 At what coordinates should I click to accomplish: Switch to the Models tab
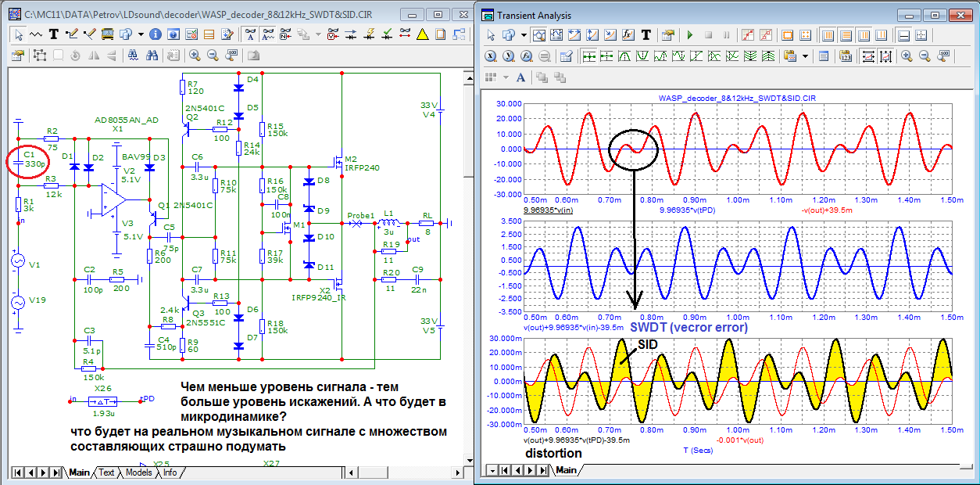(x=138, y=472)
